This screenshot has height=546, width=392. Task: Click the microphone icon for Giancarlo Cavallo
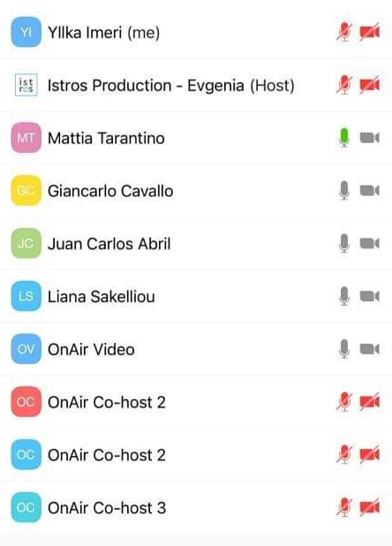pos(344,191)
